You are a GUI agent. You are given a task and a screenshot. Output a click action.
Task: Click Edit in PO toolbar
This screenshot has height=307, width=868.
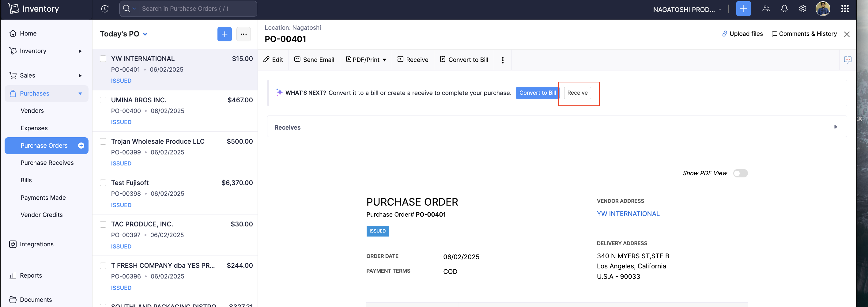pos(273,60)
